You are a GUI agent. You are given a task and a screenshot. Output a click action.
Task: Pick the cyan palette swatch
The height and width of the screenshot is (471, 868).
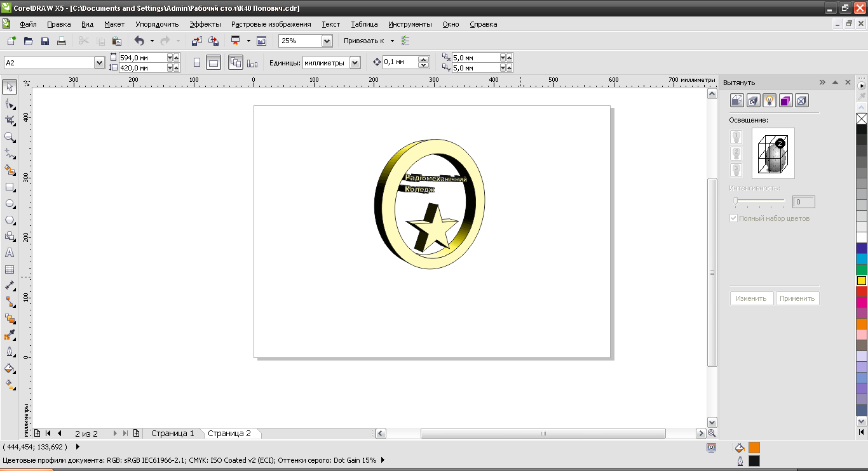pos(862,259)
